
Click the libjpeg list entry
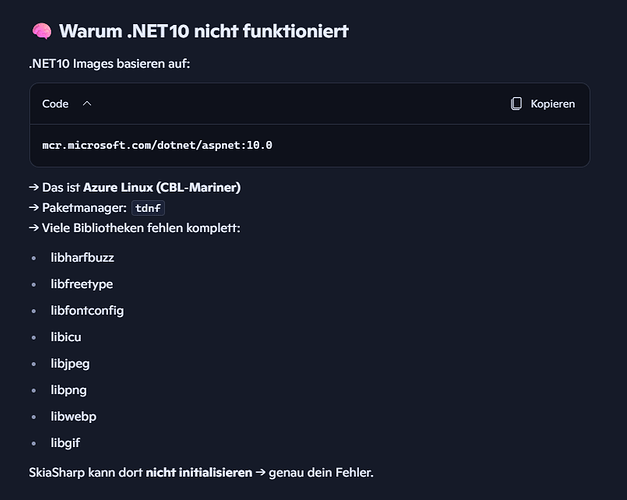[x=70, y=363]
